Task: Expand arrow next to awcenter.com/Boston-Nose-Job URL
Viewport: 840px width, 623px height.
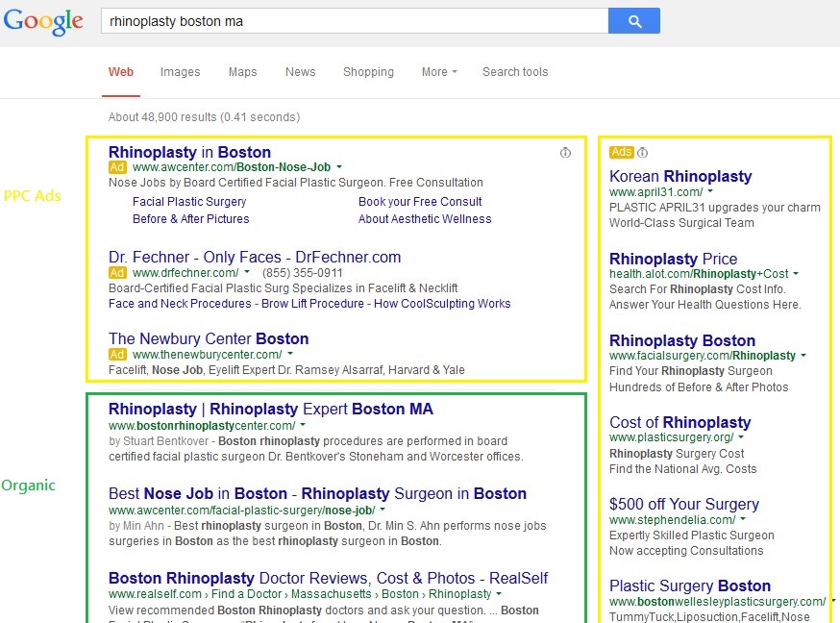Action: point(339,167)
